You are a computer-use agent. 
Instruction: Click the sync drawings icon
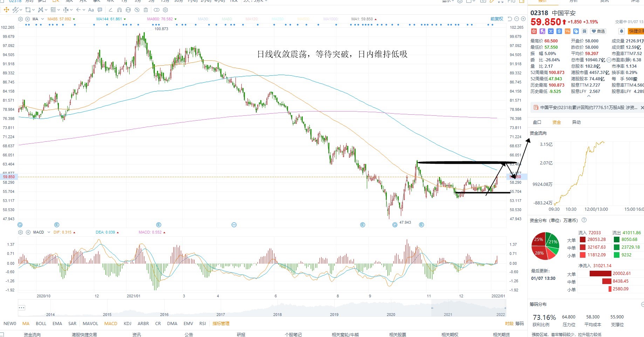pyautogui.click(x=128, y=10)
